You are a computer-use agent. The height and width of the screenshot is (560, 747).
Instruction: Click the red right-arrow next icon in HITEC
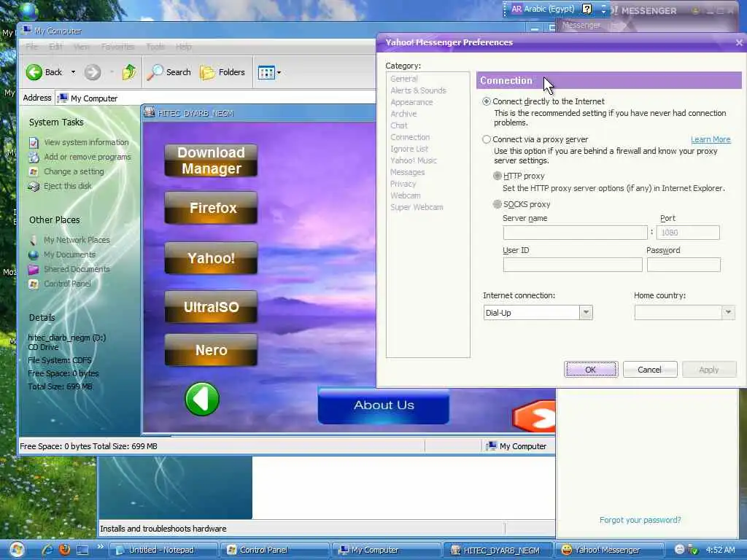click(x=534, y=416)
